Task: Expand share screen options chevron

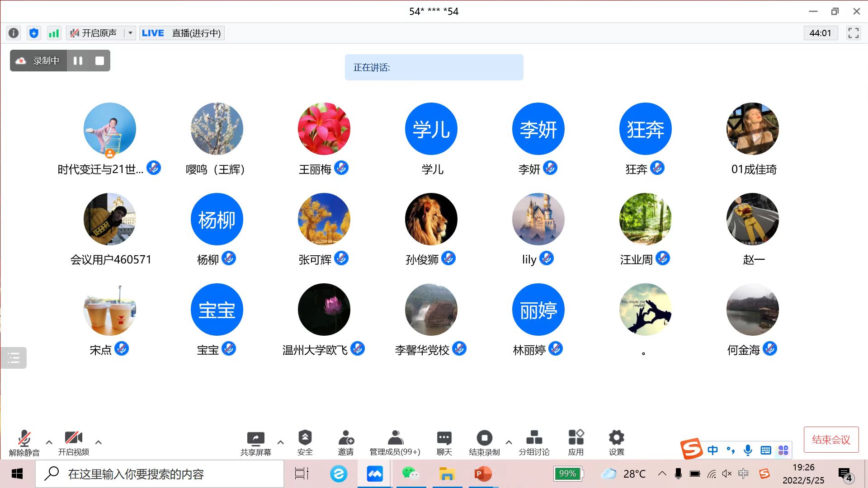Action: pyautogui.click(x=280, y=442)
